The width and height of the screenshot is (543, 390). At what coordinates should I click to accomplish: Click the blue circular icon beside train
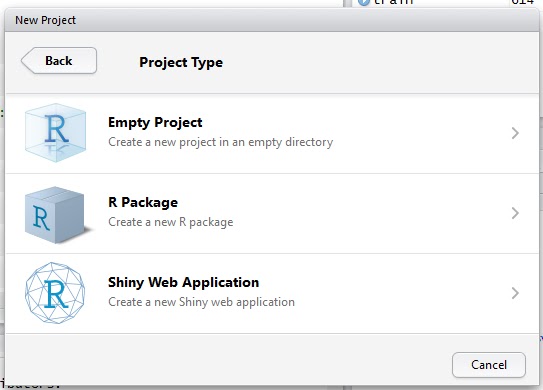364,2
